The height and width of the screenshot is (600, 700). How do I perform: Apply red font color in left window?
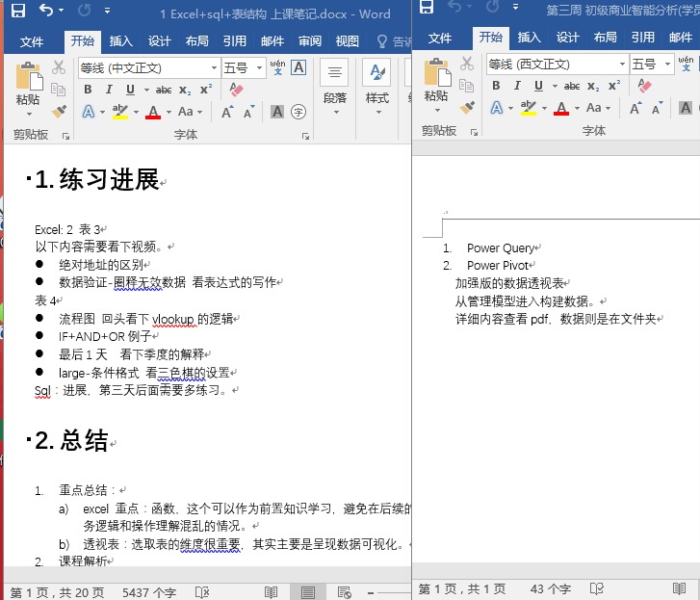[152, 112]
